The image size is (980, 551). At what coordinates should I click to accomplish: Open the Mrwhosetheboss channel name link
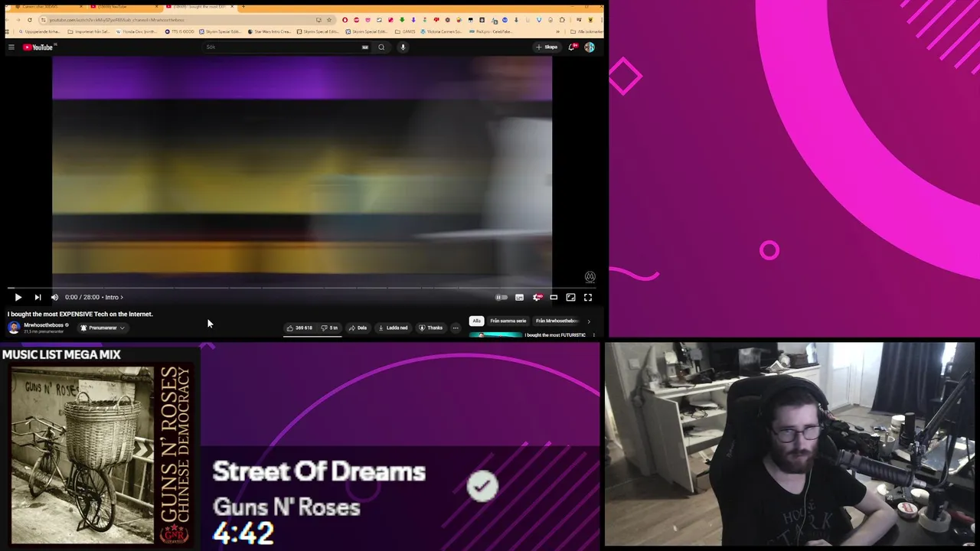tap(44, 325)
